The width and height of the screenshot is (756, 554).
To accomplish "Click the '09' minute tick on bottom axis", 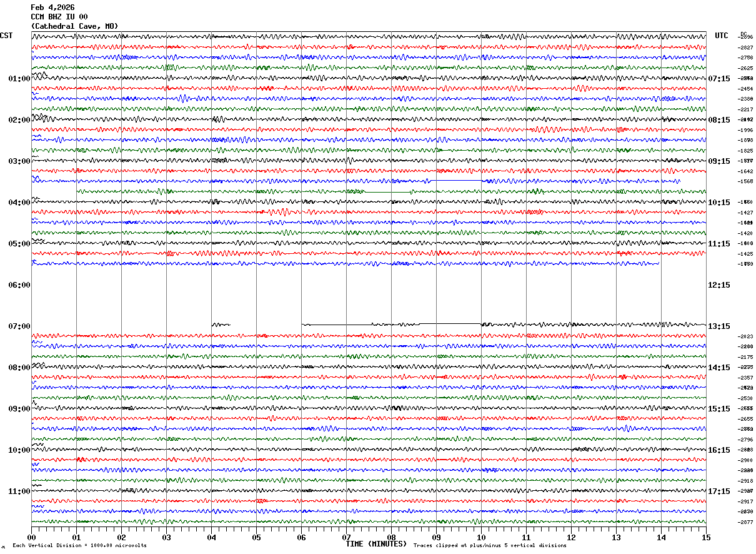I will 436,538.
